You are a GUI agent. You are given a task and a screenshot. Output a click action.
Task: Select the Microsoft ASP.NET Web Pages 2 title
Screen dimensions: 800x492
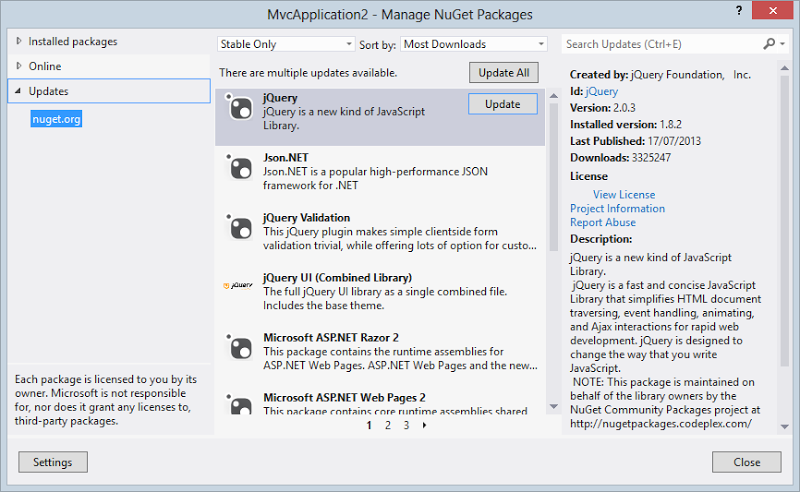click(344, 398)
